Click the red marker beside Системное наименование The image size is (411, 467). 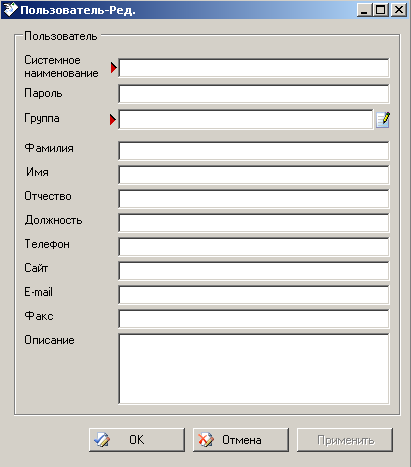(x=114, y=68)
